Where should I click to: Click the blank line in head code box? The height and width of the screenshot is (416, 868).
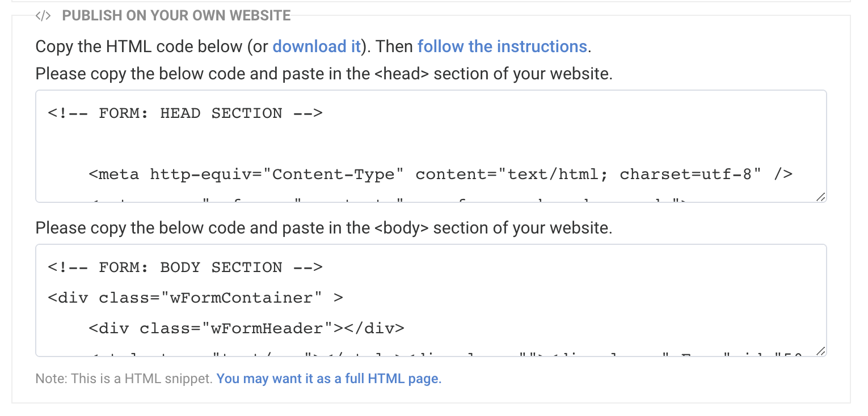point(431,144)
